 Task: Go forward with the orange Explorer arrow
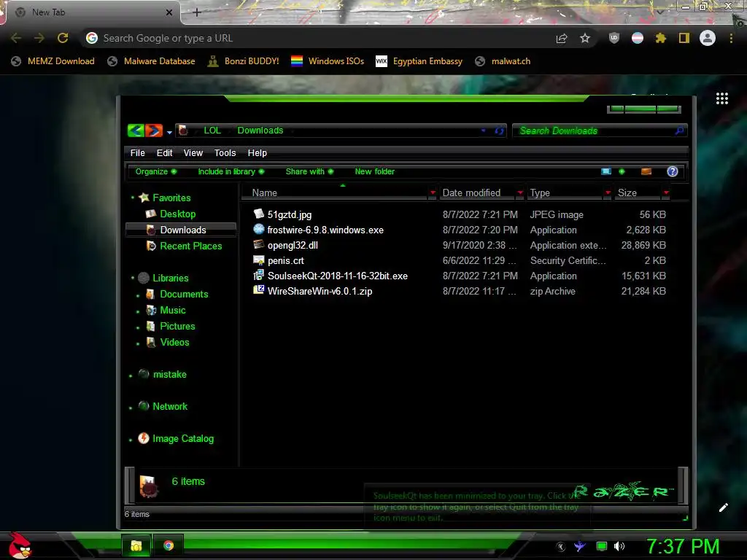point(154,130)
